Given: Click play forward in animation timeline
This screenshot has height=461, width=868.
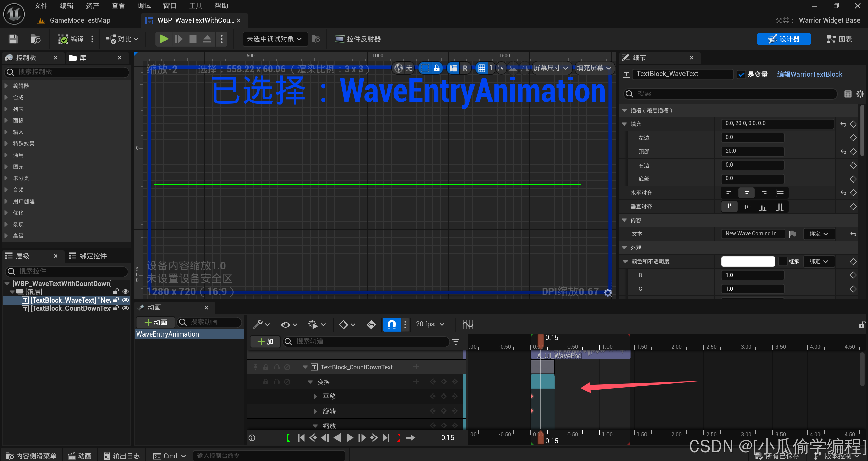Looking at the screenshot, I should [x=349, y=438].
